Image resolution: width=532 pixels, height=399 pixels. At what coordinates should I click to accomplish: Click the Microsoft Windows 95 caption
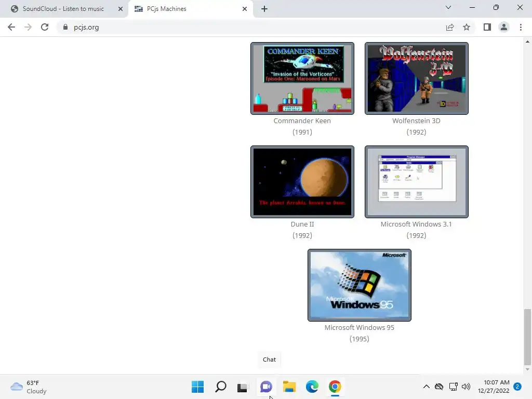(360, 328)
